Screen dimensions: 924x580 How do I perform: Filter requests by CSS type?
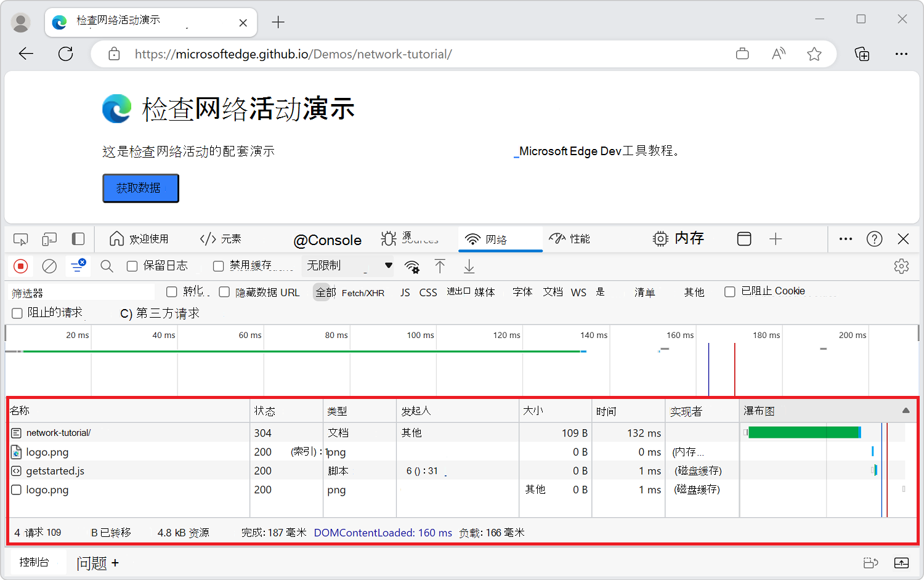click(x=428, y=292)
